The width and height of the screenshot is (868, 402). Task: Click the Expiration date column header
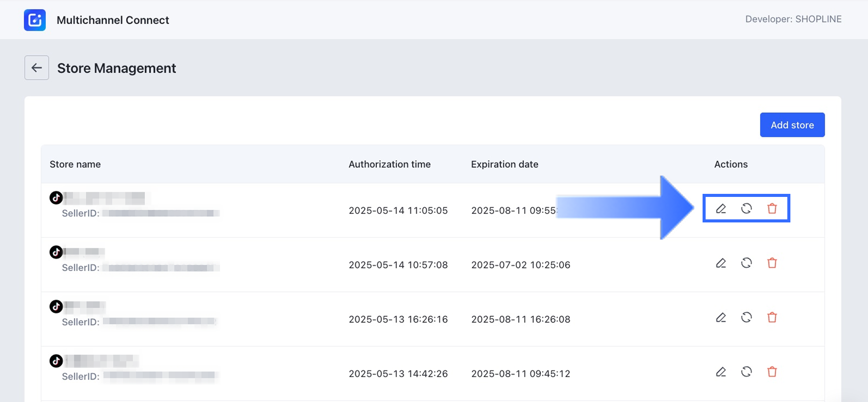504,164
